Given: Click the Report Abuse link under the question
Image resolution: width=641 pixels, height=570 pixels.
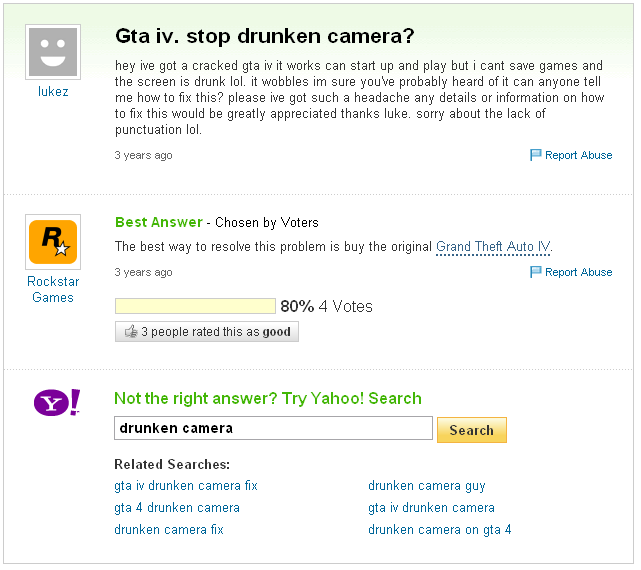Looking at the screenshot, I should [x=578, y=155].
